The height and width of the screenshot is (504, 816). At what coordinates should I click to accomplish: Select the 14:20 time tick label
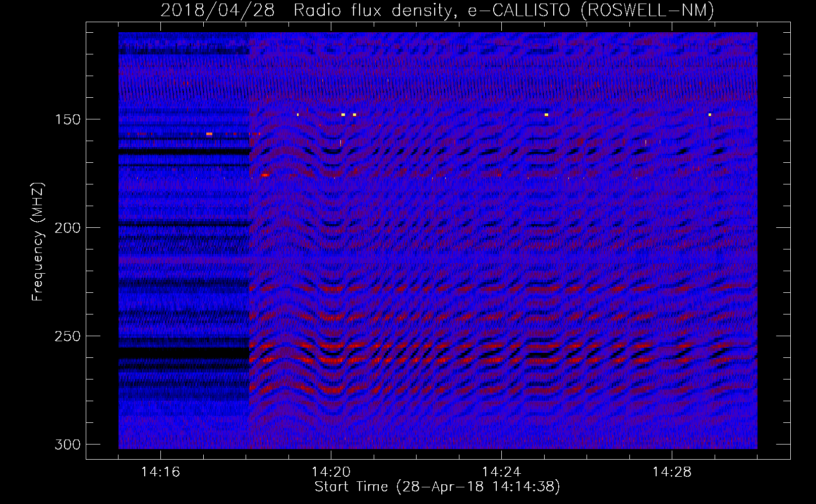(331, 472)
